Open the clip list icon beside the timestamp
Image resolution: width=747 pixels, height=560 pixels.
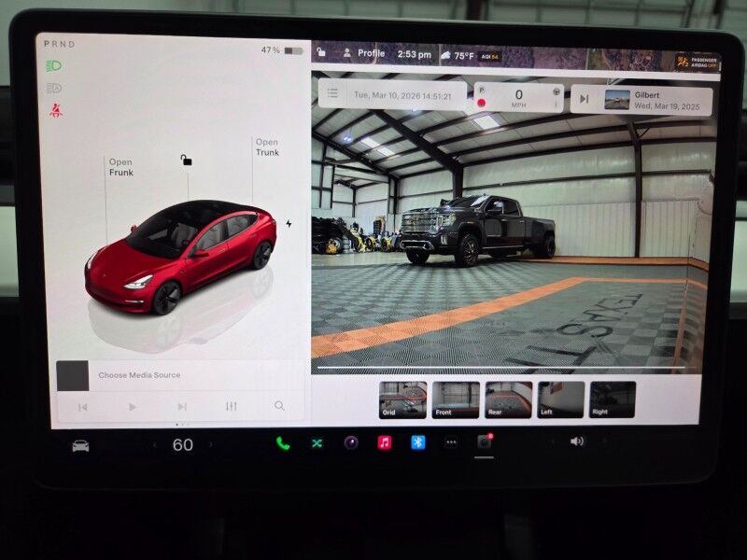332,94
